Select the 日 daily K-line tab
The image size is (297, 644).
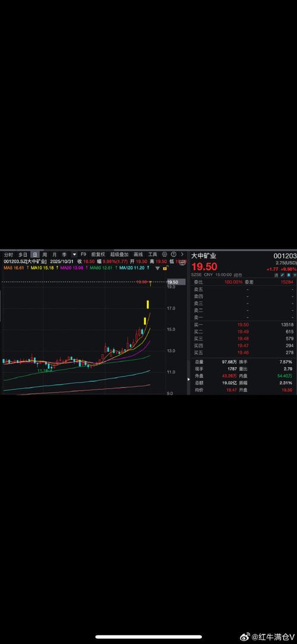click(x=35, y=255)
